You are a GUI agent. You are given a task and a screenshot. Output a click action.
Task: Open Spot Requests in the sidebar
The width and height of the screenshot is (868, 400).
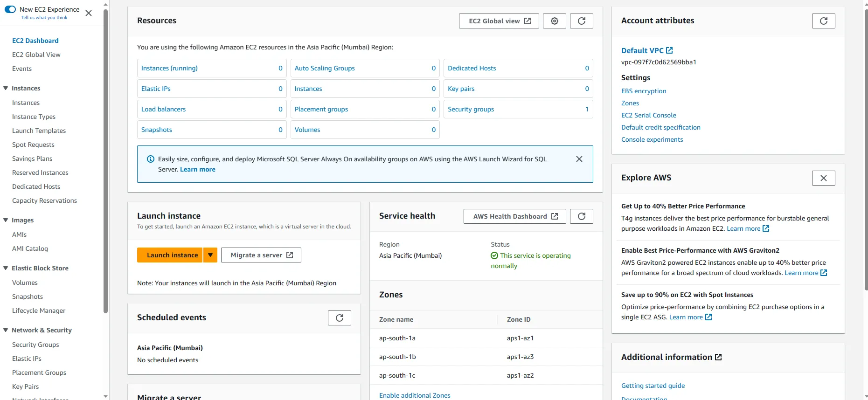click(33, 145)
